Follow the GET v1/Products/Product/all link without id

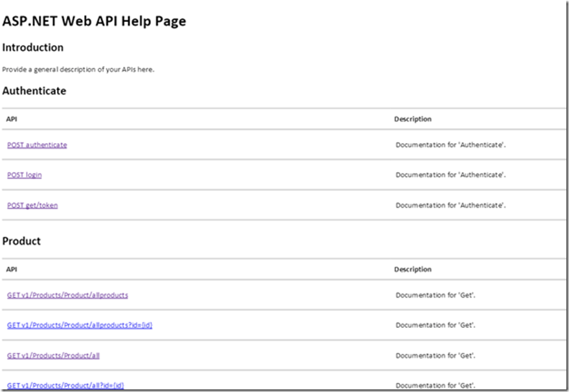point(53,356)
